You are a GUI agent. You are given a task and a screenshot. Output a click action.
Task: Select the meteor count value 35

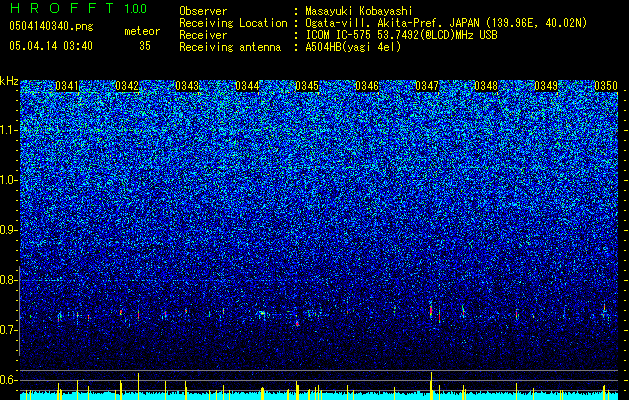[145, 46]
